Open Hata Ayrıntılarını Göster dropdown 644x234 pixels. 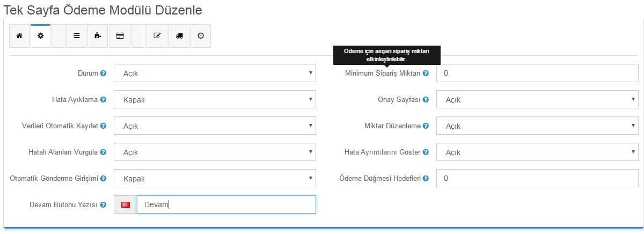click(x=537, y=152)
